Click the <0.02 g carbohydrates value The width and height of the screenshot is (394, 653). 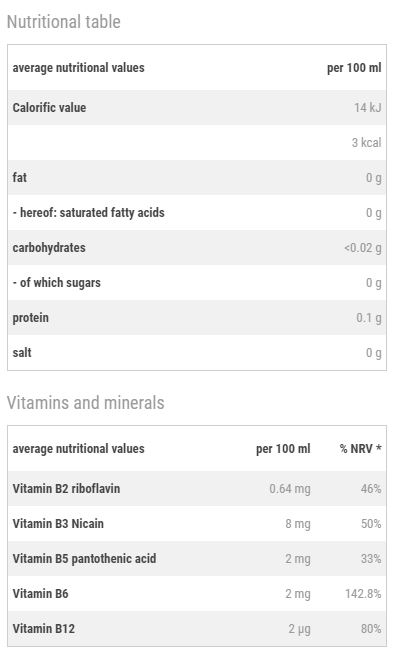click(362, 247)
